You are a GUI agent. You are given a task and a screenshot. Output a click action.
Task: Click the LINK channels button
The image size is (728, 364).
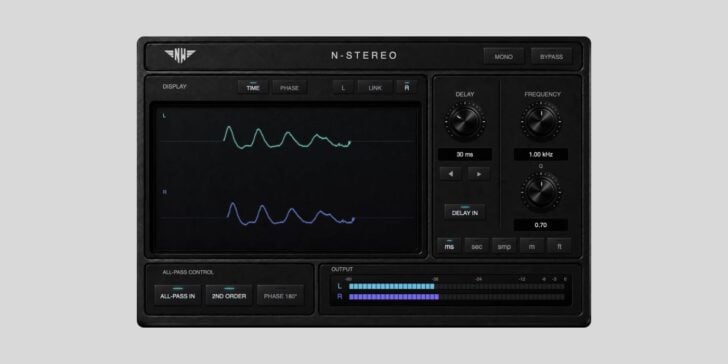375,88
